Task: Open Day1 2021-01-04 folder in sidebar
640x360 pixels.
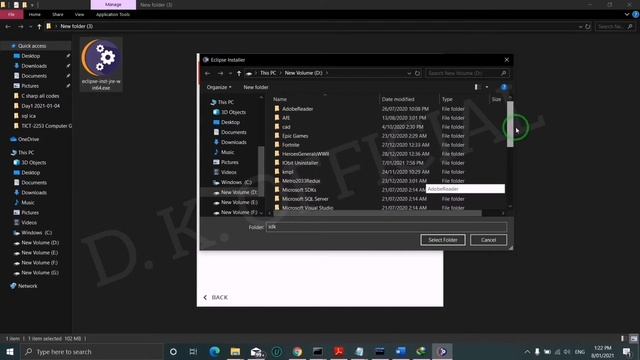Action: [40, 106]
